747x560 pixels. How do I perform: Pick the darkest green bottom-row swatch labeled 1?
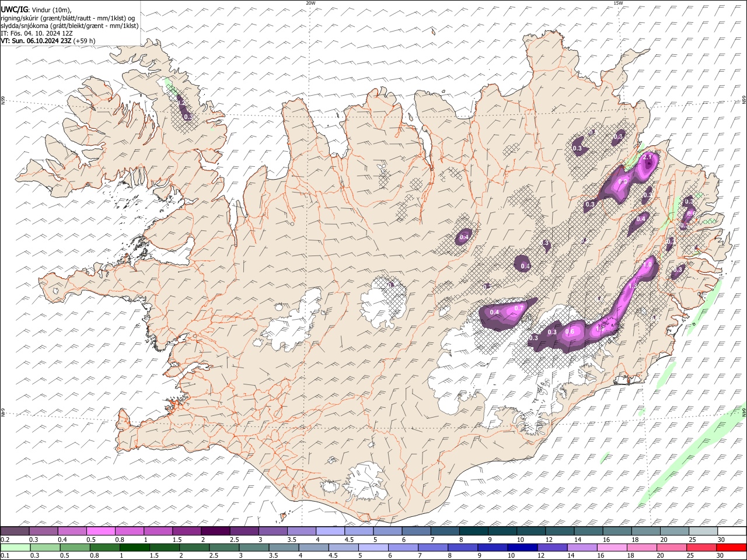click(x=134, y=547)
